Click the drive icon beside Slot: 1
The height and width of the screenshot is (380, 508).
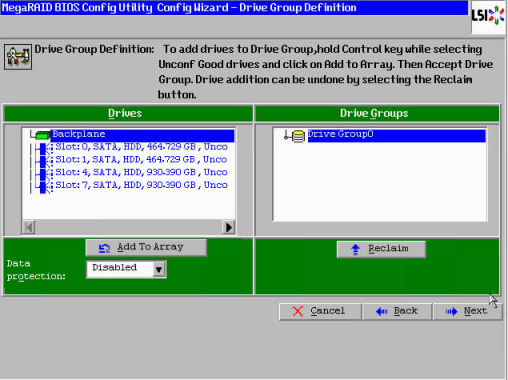tap(46, 160)
